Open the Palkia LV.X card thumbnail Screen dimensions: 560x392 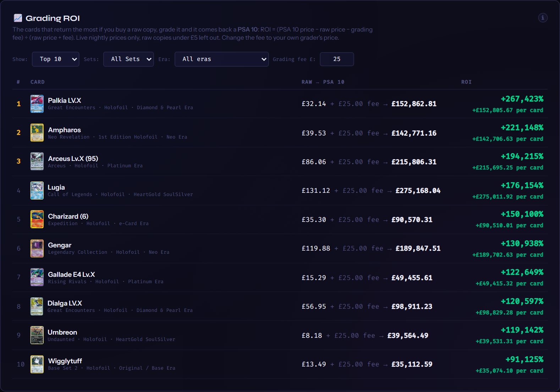point(37,104)
